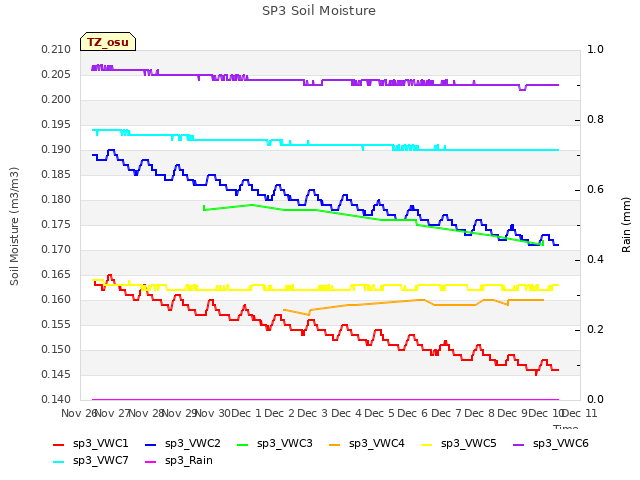Click the blue sp3_VWC2 legend color marker
The height and width of the screenshot is (480, 640).
coord(151,444)
